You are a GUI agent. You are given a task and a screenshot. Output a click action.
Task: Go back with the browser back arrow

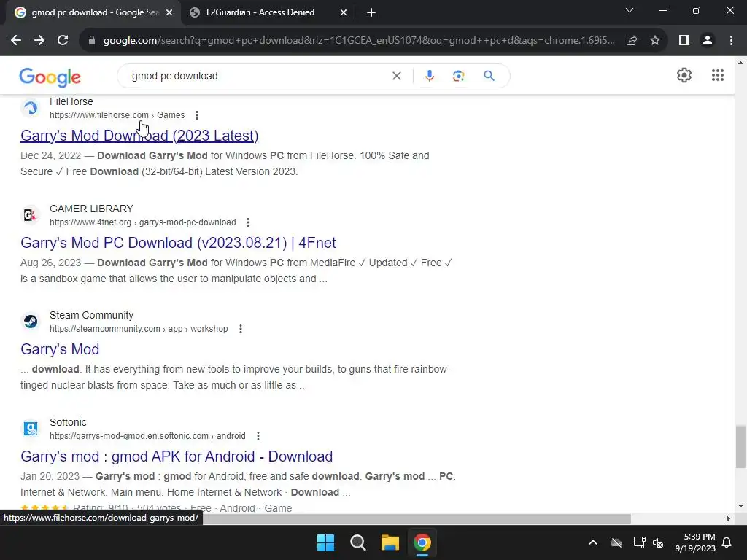16,41
